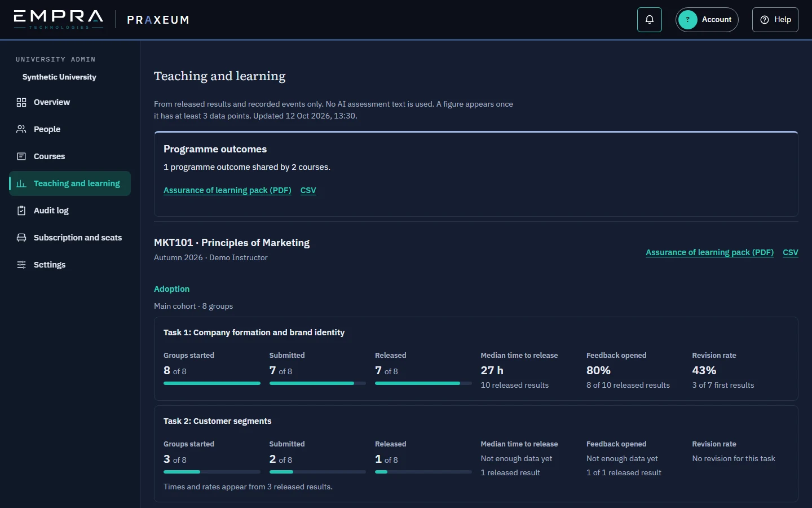
Task: Click the Synthetic University name
Action: pyautogui.click(x=59, y=77)
